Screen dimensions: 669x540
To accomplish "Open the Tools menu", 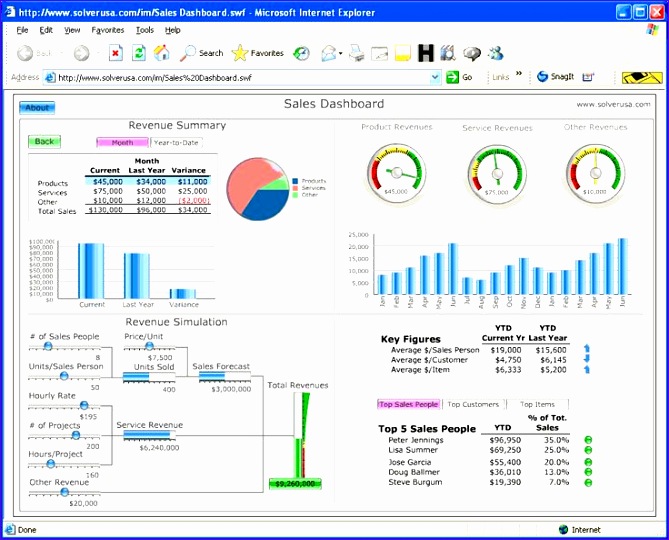I will click(x=145, y=30).
